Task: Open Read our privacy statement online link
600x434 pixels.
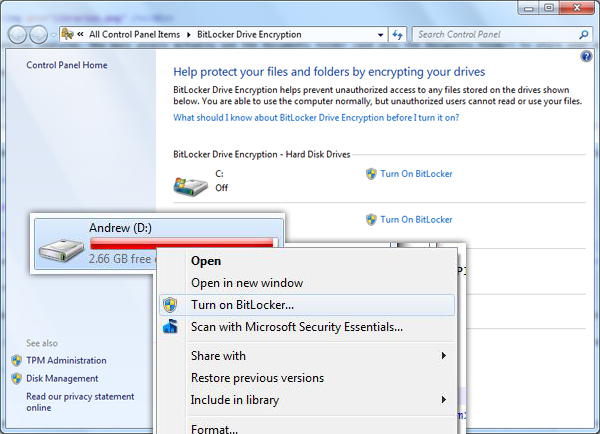Action: coord(80,402)
